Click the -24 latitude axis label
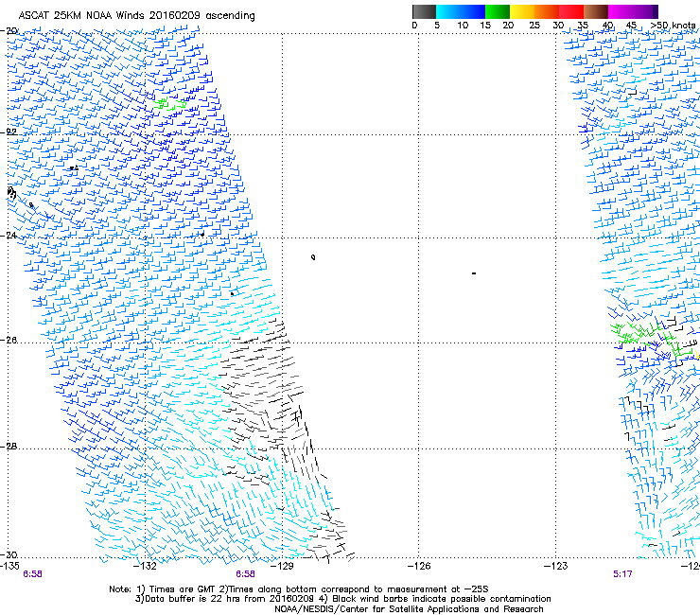 coord(9,236)
